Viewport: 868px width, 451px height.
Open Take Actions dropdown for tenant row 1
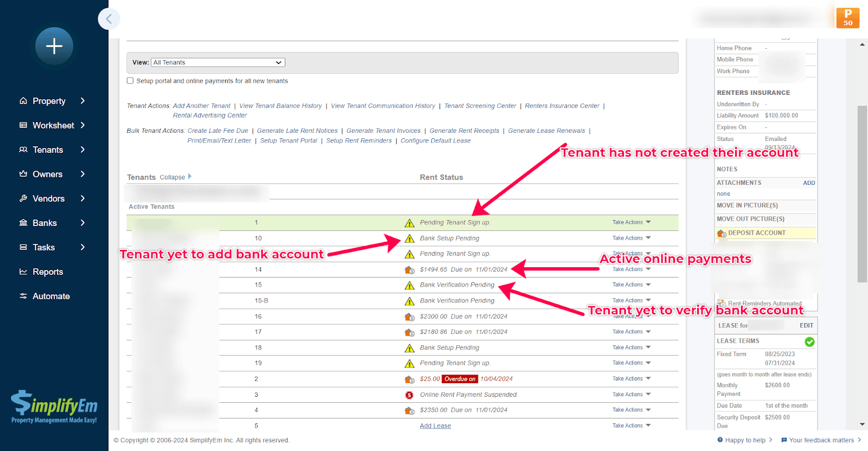[x=631, y=222]
